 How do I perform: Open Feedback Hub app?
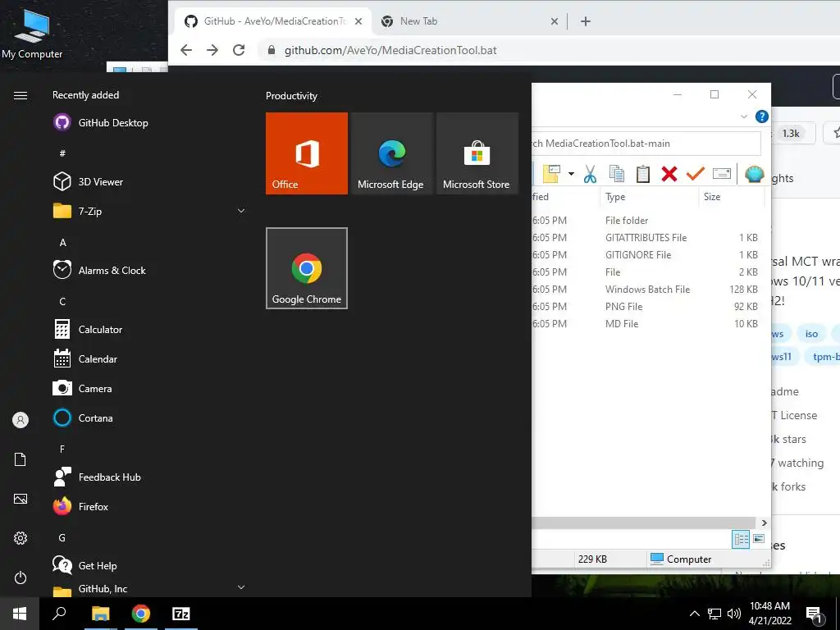(98, 477)
